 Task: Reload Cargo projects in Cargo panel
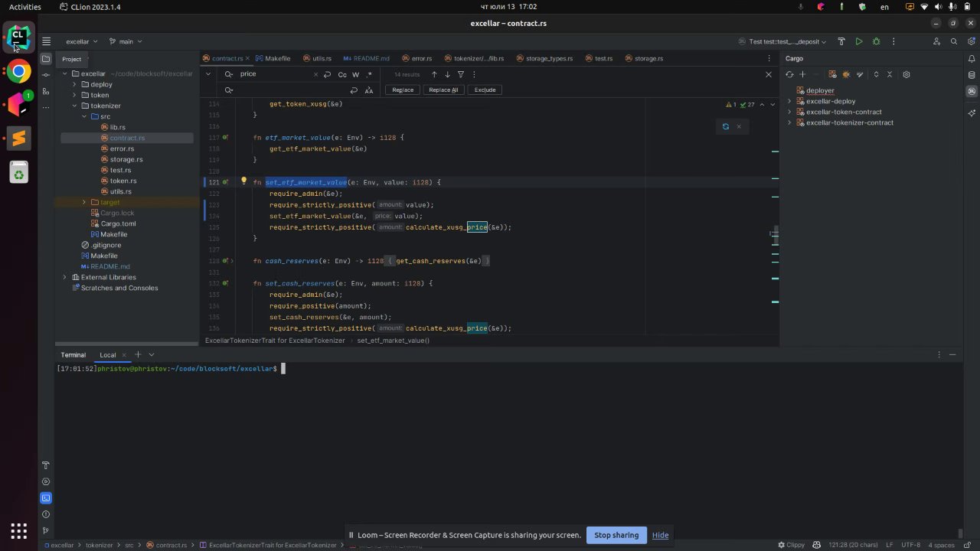pos(789,74)
